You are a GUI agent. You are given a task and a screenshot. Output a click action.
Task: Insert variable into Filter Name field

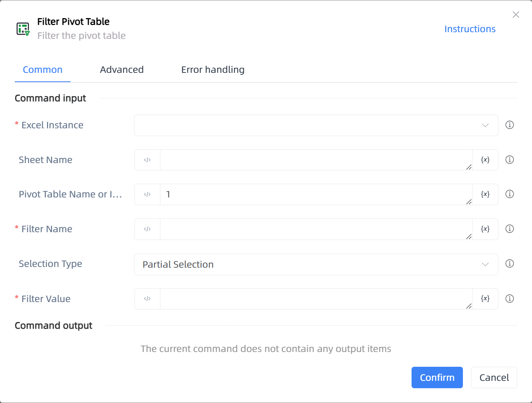pyautogui.click(x=485, y=229)
